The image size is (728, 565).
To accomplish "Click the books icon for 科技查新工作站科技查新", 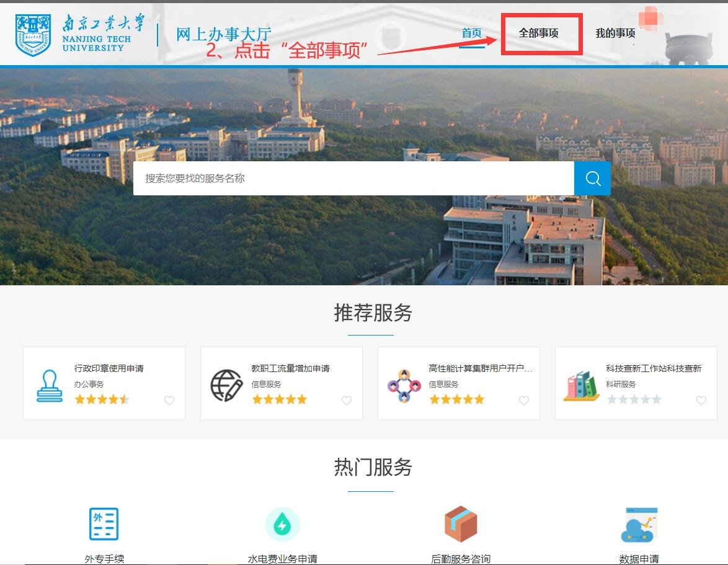I will [581, 385].
